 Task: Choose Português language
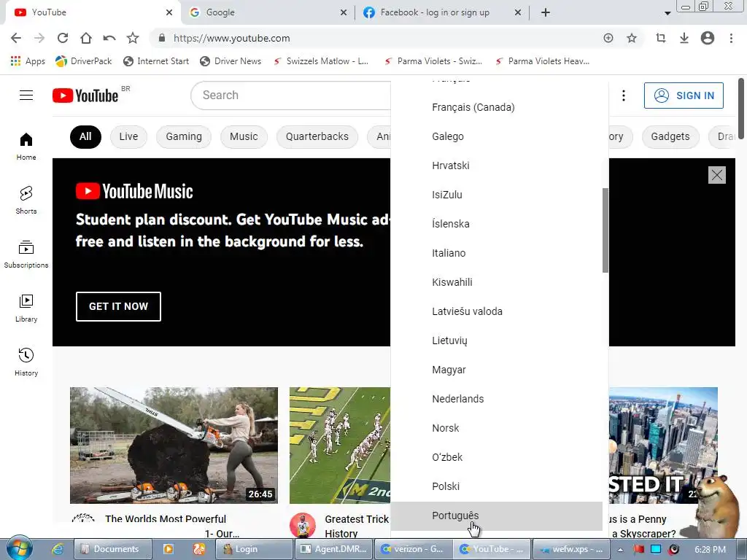(x=496, y=516)
